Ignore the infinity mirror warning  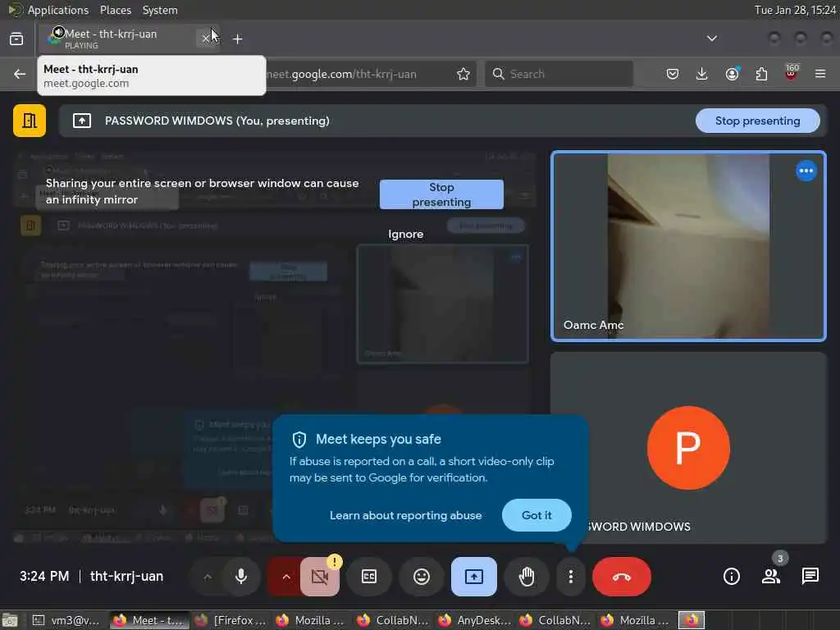click(x=405, y=234)
